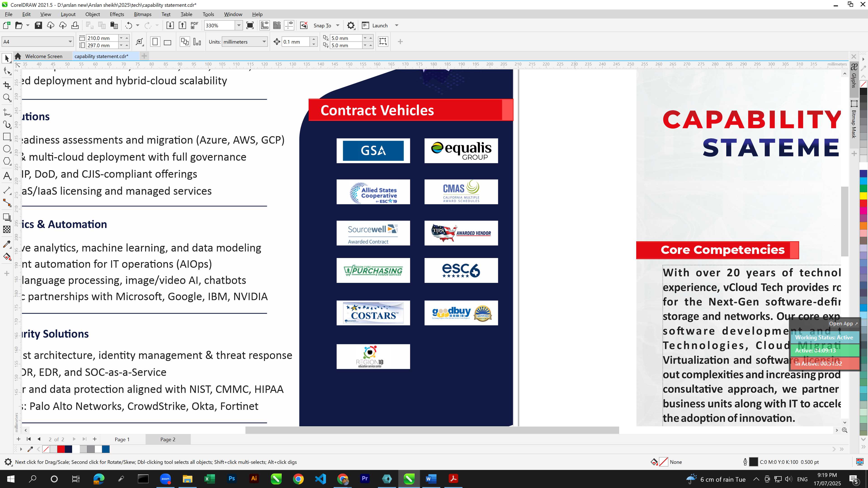Select the Drop Shadow tool
The width and height of the screenshot is (868, 488).
[x=7, y=217]
